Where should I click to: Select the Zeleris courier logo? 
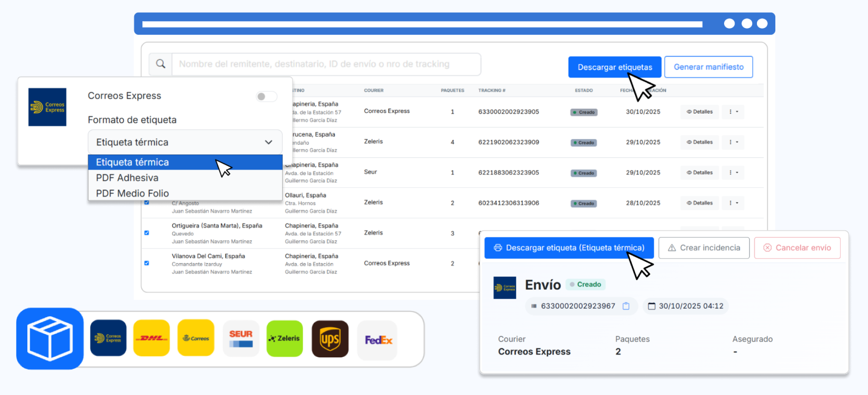click(x=284, y=338)
